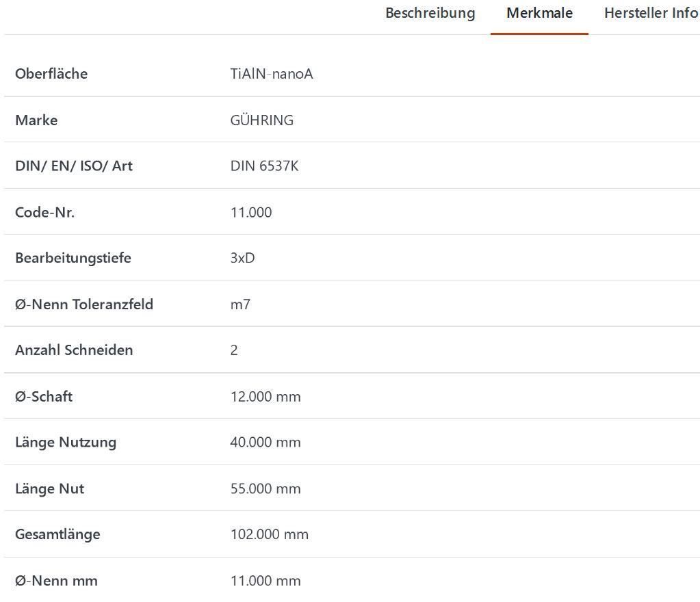Click the Länge Nutzung label
700x602 pixels.
click(66, 443)
